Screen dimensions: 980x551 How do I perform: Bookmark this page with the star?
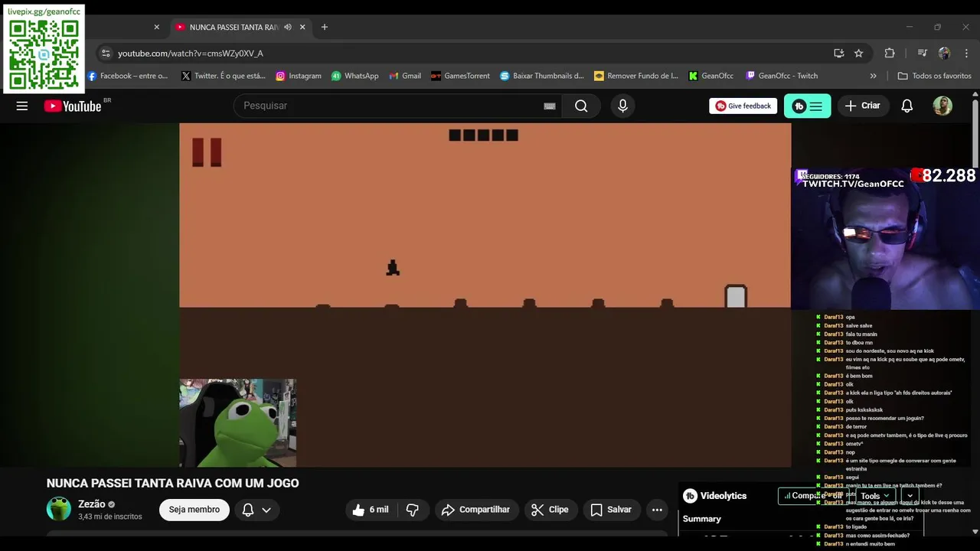pos(858,54)
